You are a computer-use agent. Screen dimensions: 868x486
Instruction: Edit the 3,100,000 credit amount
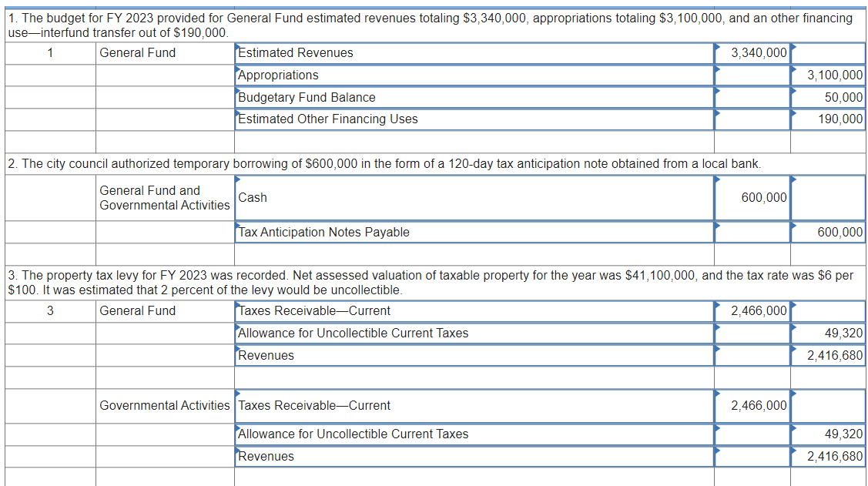[x=827, y=75]
